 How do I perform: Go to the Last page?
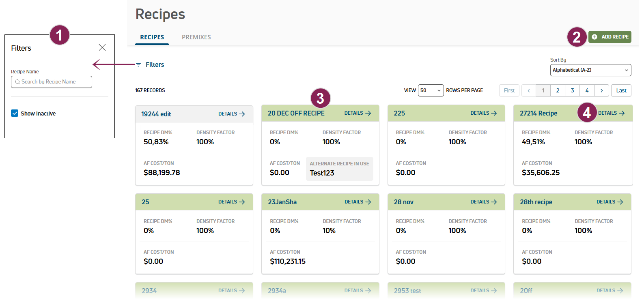click(x=621, y=91)
